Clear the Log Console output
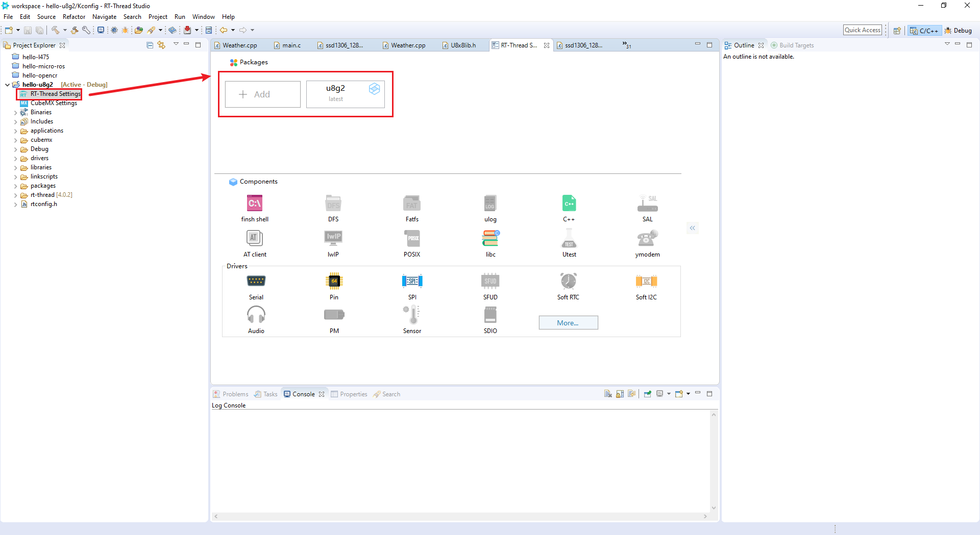The image size is (980, 535). [608, 394]
